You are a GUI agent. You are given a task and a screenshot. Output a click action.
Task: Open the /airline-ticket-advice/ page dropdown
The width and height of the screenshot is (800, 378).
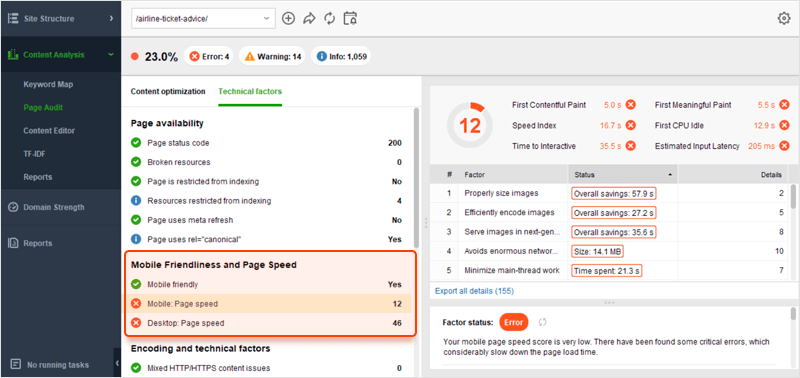[203, 19]
